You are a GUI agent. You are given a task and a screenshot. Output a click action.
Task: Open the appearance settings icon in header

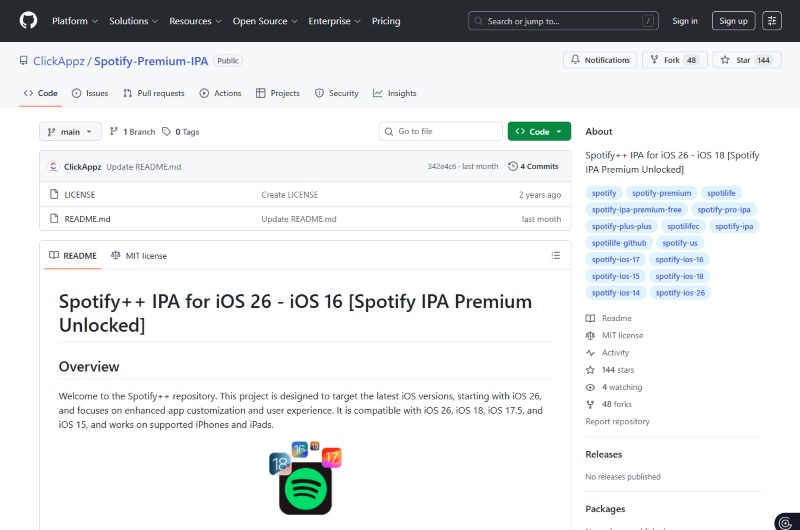coord(771,21)
